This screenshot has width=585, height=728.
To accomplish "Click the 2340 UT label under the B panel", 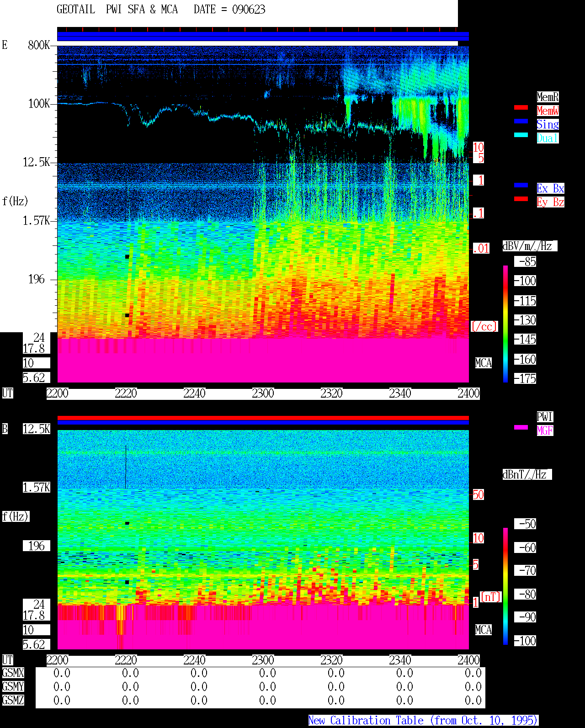I will [x=400, y=660].
